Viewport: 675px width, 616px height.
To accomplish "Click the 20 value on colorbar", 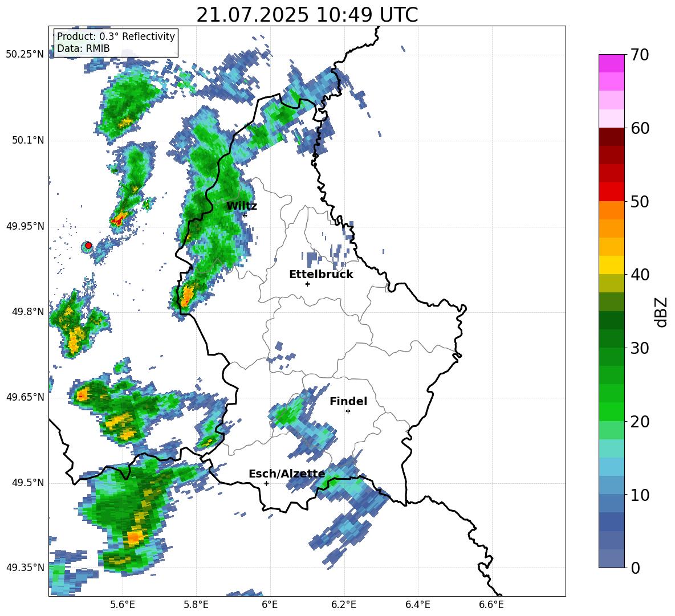I will pos(640,421).
